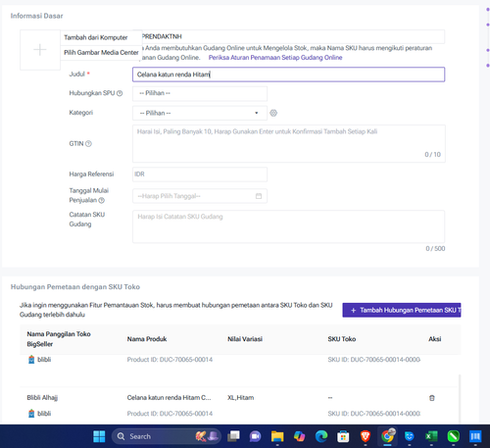The image size is (490, 448).
Task: Open Copilot from taskbar
Action: click(x=299, y=436)
